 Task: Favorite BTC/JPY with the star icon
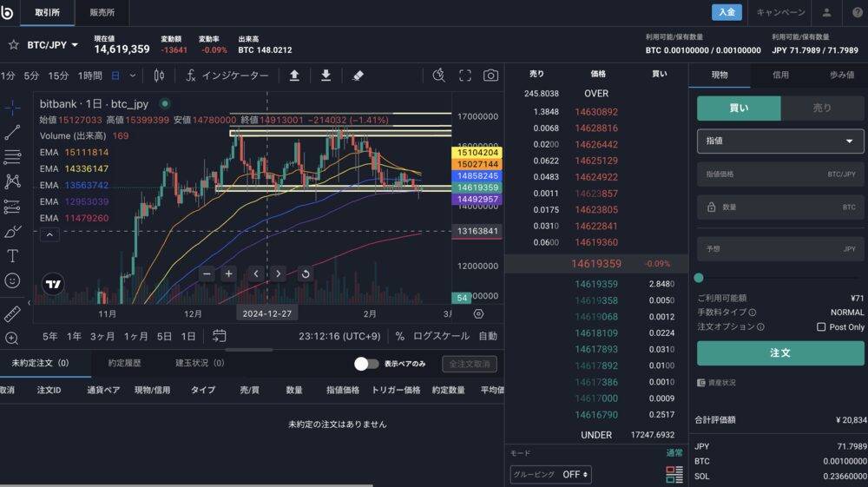pyautogui.click(x=13, y=44)
